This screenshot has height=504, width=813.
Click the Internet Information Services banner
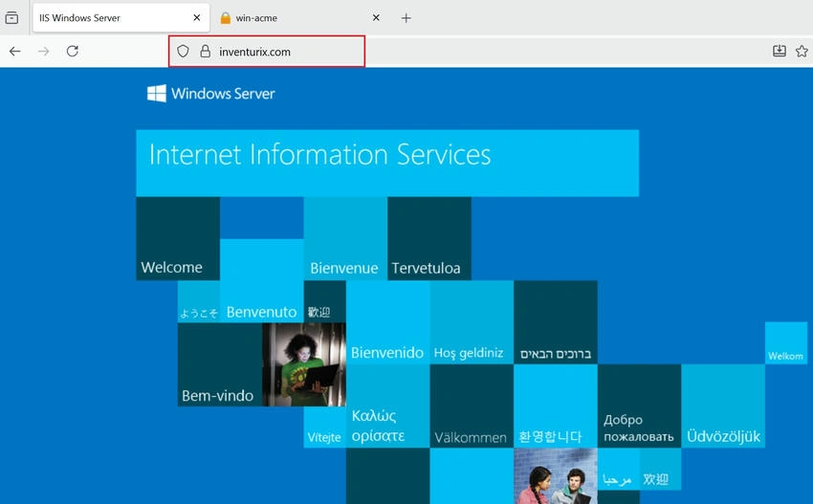pyautogui.click(x=387, y=163)
